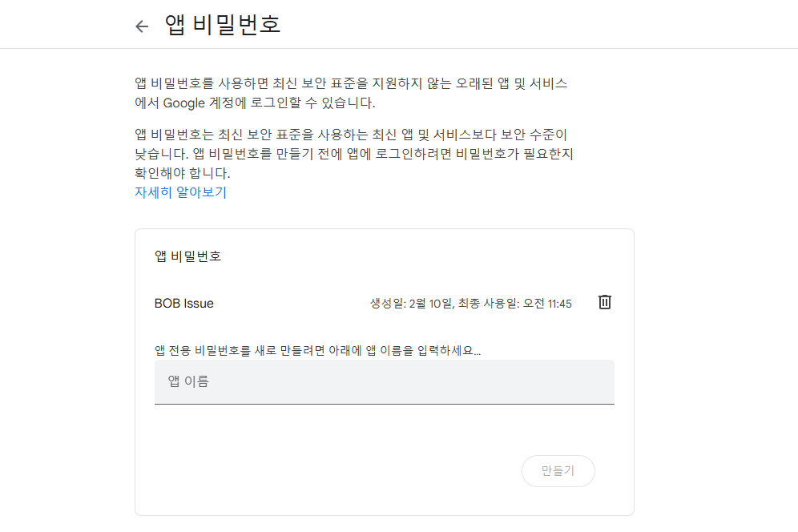The width and height of the screenshot is (798, 532).
Task: Click the 최종 사용일: 오전 11:45 text
Action: click(x=514, y=304)
